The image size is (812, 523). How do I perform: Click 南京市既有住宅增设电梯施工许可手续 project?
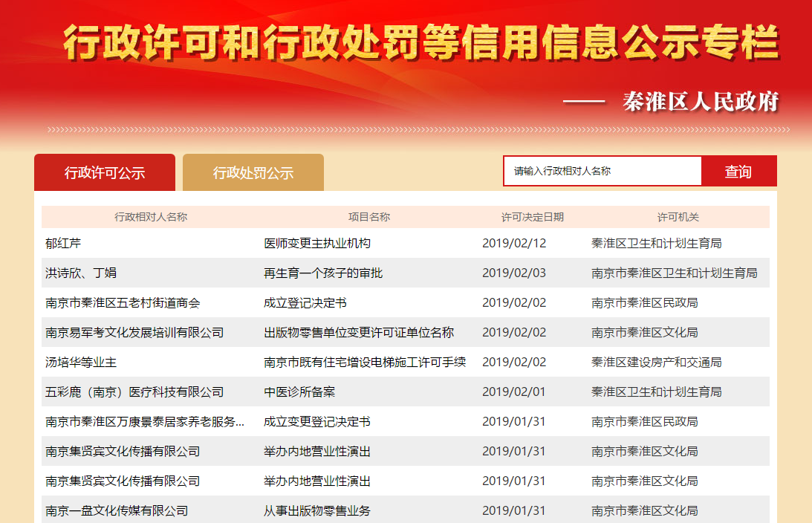[365, 363]
